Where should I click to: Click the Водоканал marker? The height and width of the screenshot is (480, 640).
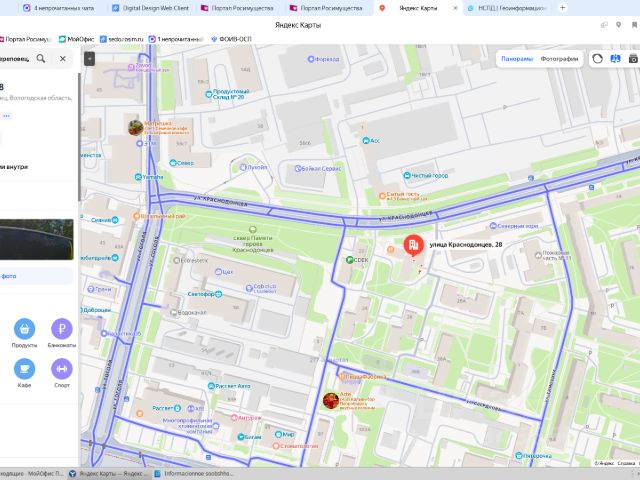click(173, 313)
